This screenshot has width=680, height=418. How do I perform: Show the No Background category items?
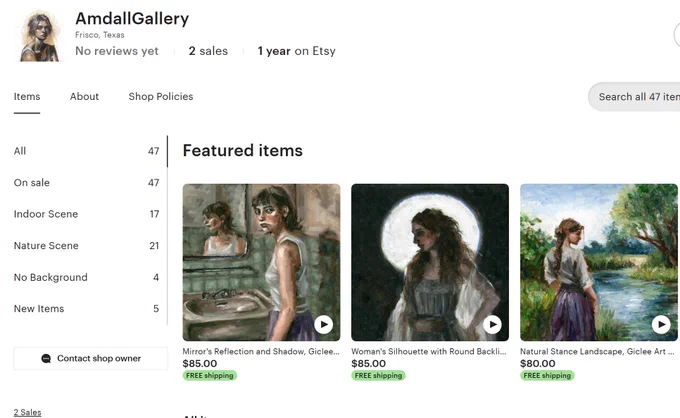87,278
